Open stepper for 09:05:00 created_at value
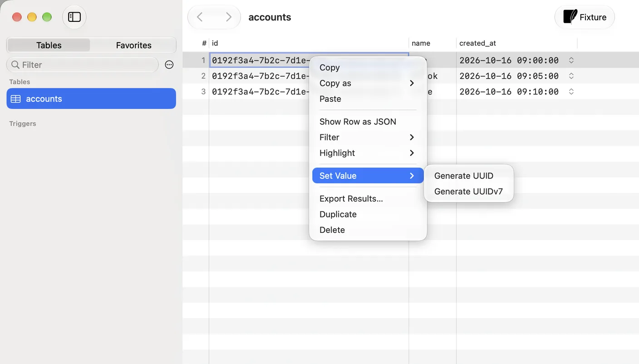This screenshot has width=639, height=364. coord(571,76)
